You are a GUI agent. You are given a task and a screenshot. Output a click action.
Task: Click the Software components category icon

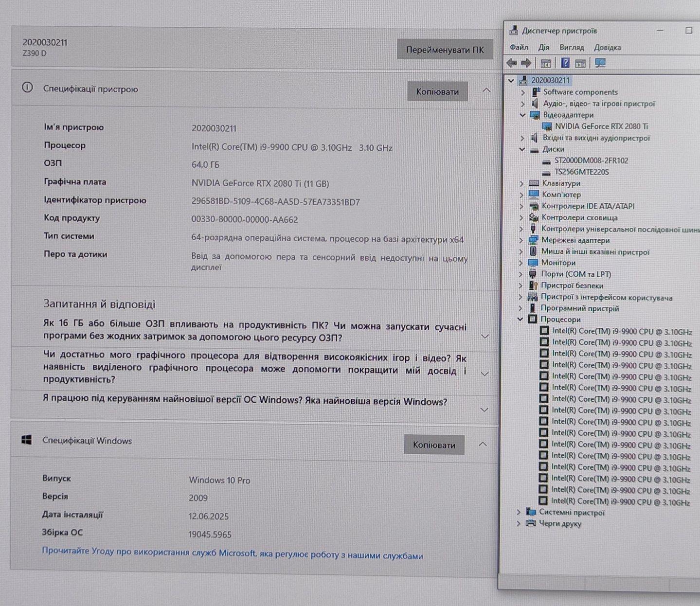click(x=536, y=92)
